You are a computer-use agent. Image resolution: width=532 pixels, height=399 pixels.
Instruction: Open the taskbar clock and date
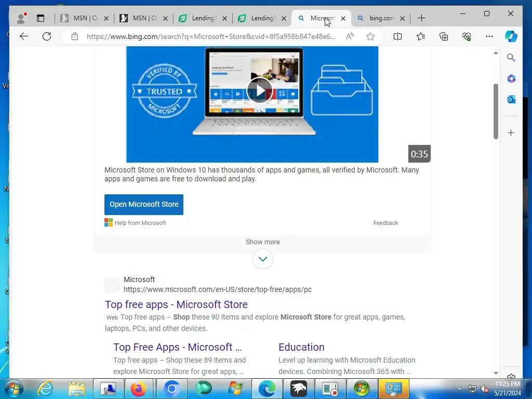[507, 389]
